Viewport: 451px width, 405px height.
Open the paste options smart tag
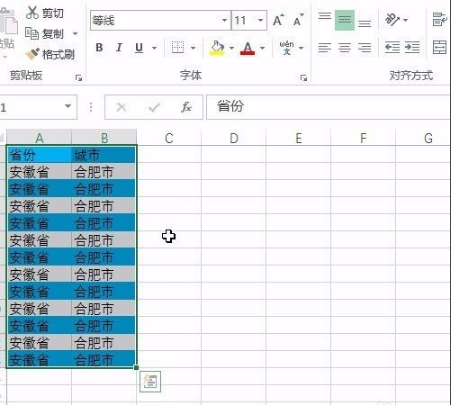tap(150, 381)
